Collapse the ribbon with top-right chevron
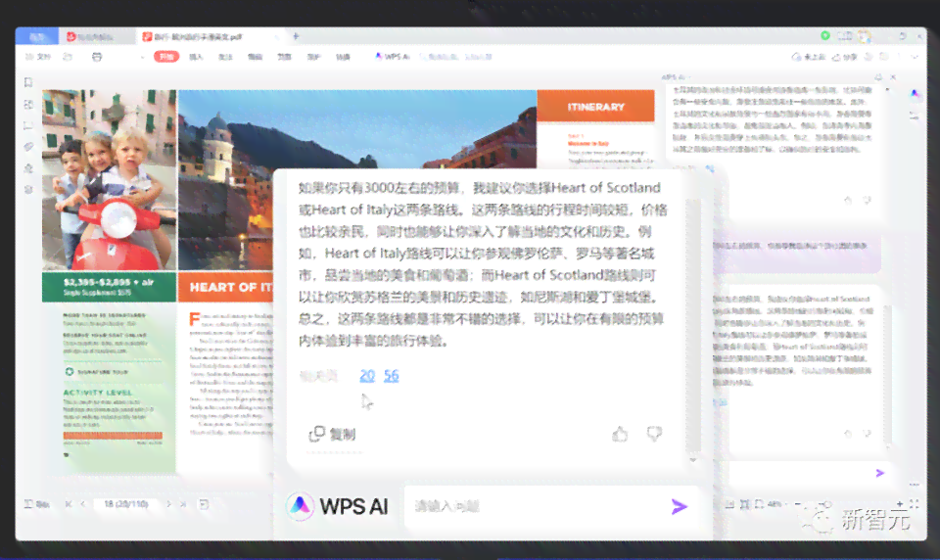 pos(915,57)
